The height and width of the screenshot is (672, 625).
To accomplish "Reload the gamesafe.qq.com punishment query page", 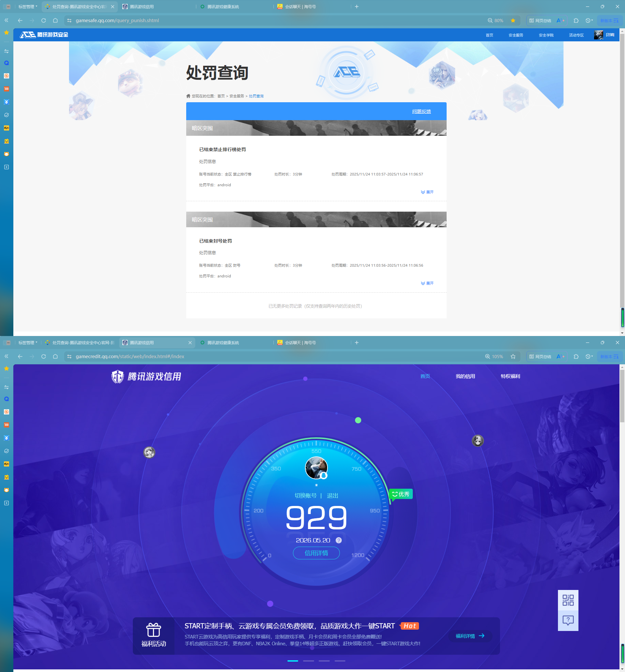I will pyautogui.click(x=44, y=21).
